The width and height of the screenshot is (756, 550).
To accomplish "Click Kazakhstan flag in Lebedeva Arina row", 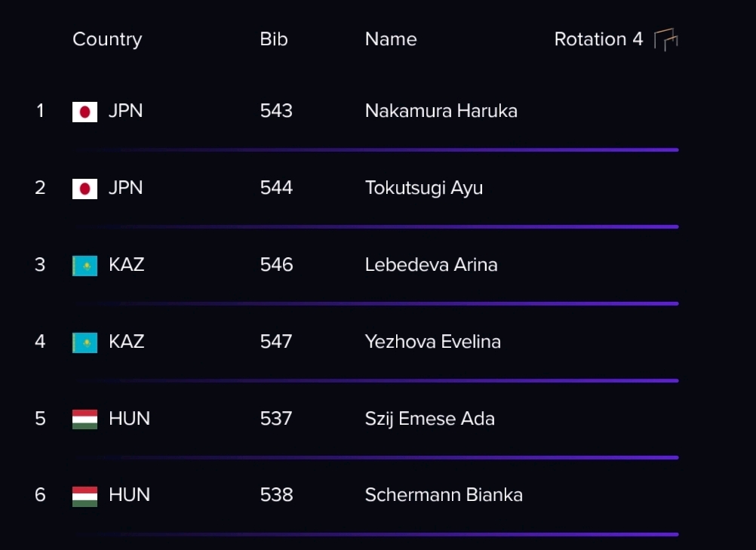I will pyautogui.click(x=85, y=266).
